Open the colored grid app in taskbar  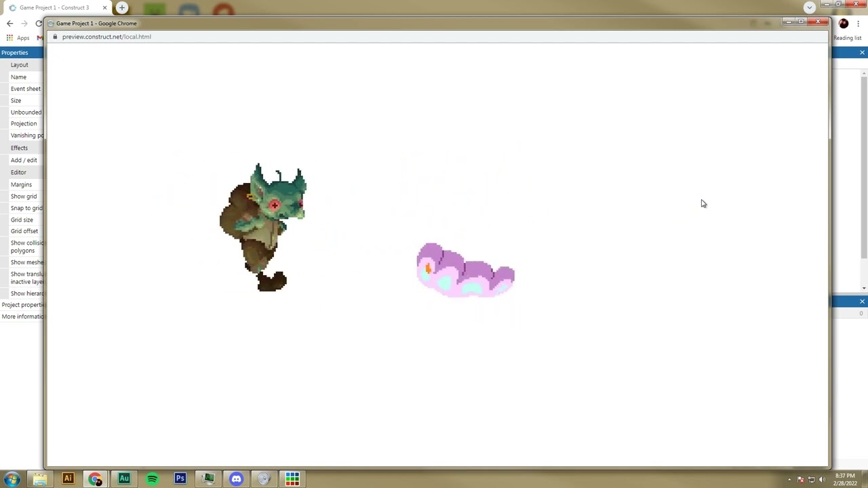coord(292,479)
